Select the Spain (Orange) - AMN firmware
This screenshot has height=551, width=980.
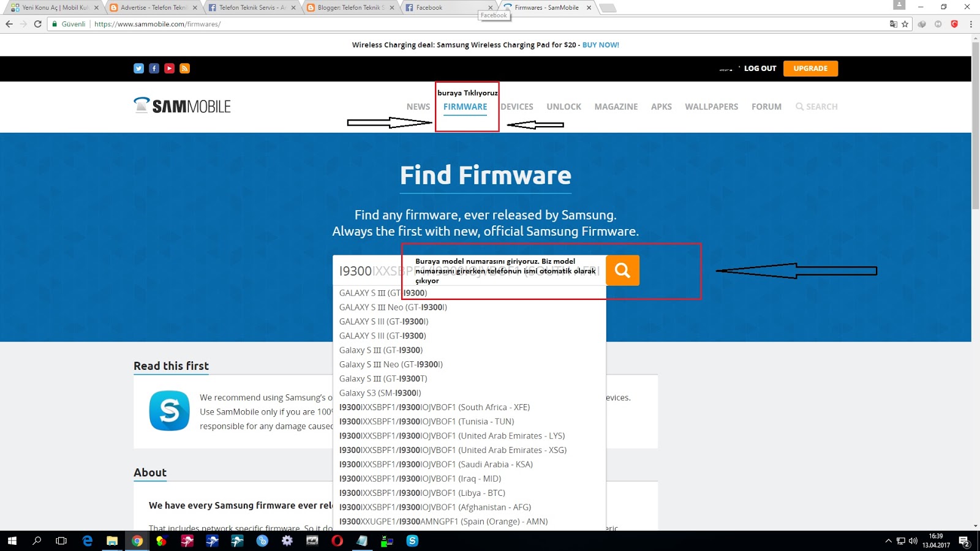pos(443,522)
